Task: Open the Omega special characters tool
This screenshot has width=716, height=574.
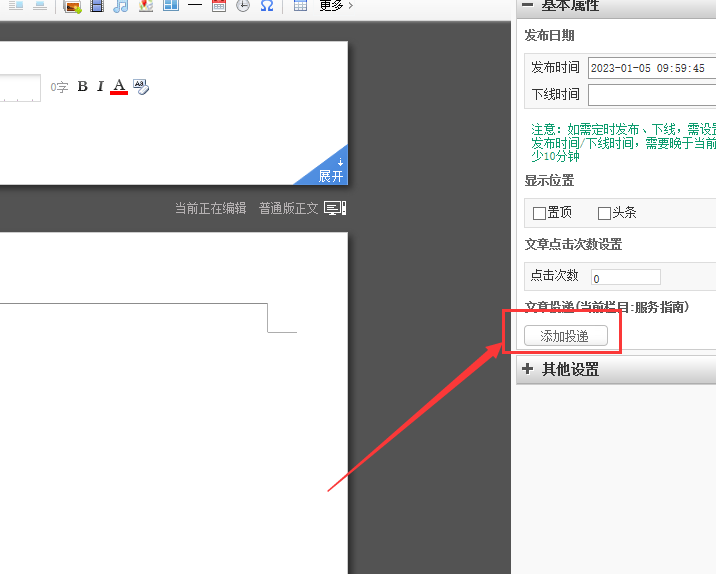Action: coord(266,6)
